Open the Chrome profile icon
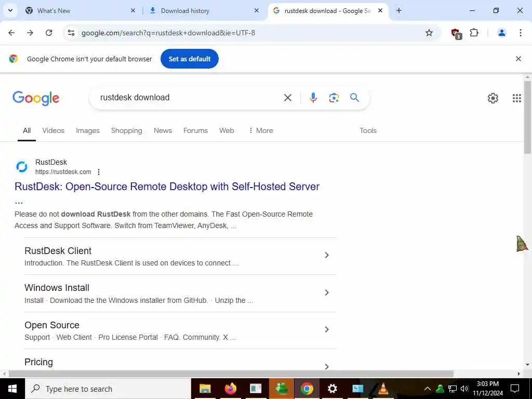Image resolution: width=532 pixels, height=399 pixels. coord(501,33)
